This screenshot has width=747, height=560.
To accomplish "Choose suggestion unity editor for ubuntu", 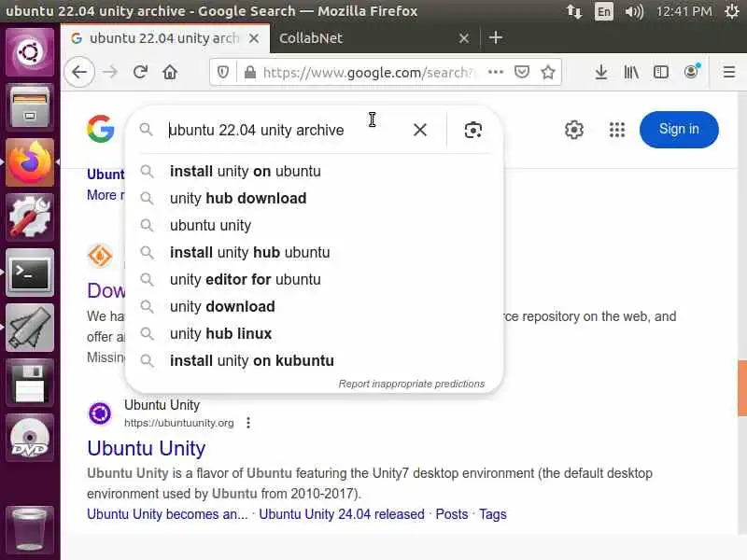I will pyautogui.click(x=314, y=279).
